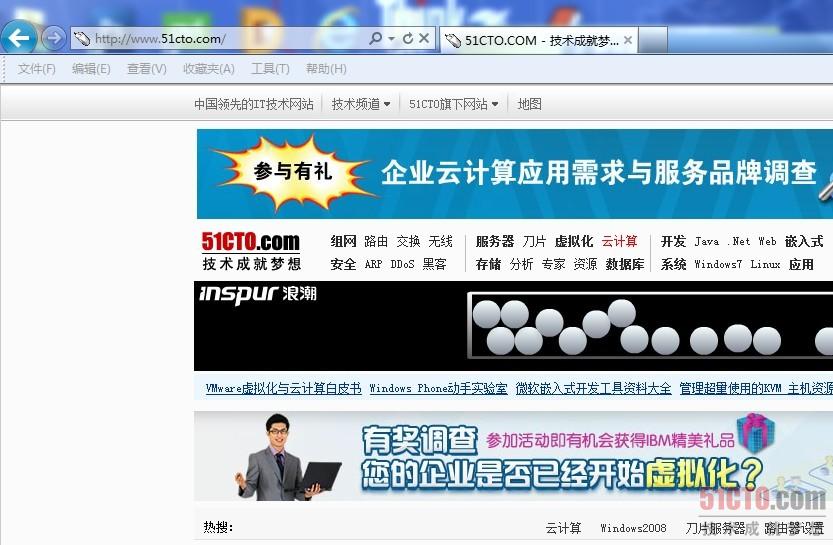Open the DDoS category link

coord(402,265)
